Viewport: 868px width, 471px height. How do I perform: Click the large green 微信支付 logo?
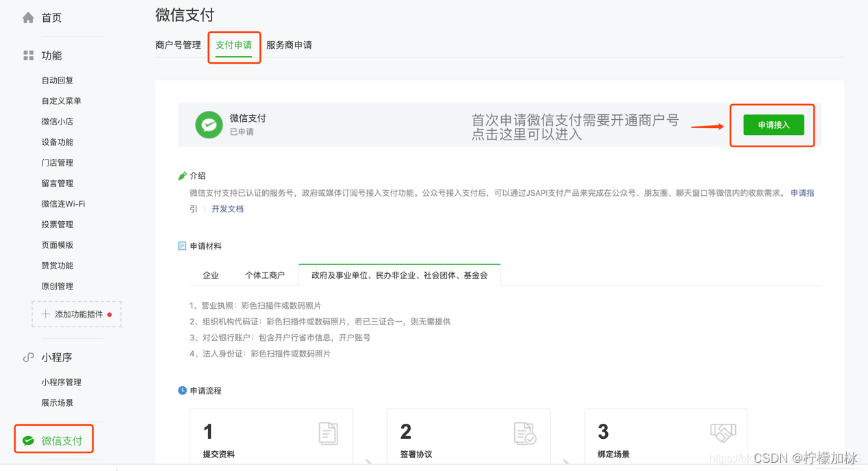pyautogui.click(x=209, y=125)
